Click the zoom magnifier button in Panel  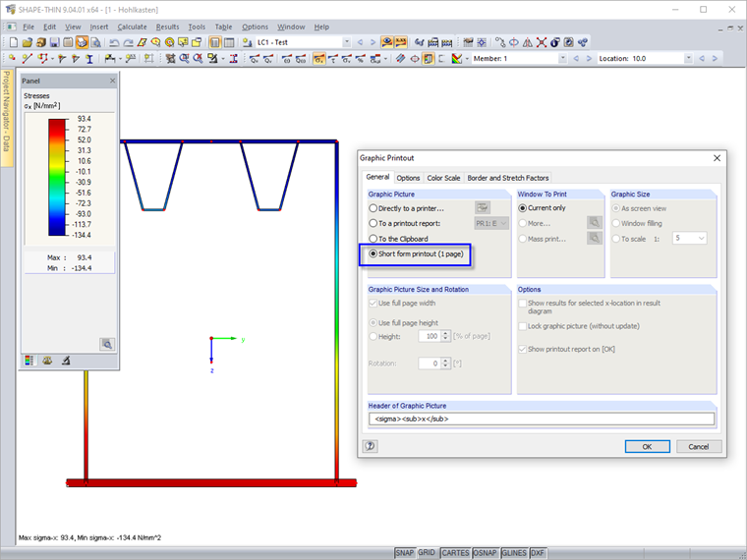107,344
